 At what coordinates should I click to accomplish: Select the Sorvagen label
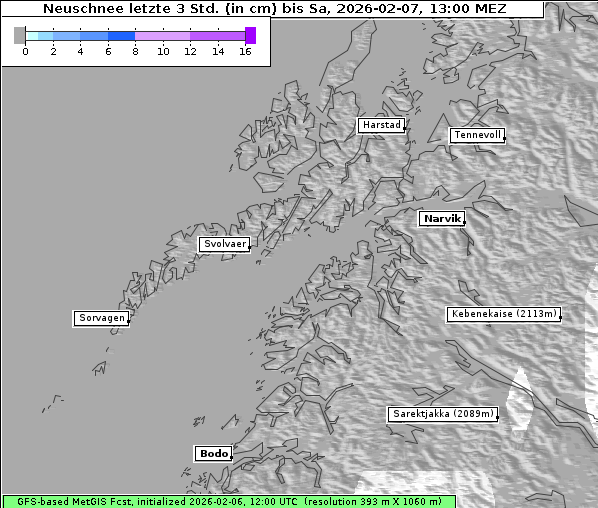(x=101, y=318)
